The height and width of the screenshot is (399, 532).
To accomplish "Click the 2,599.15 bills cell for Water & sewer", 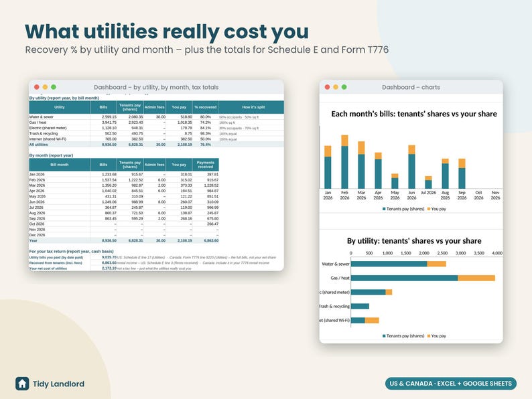I will pyautogui.click(x=109, y=117).
